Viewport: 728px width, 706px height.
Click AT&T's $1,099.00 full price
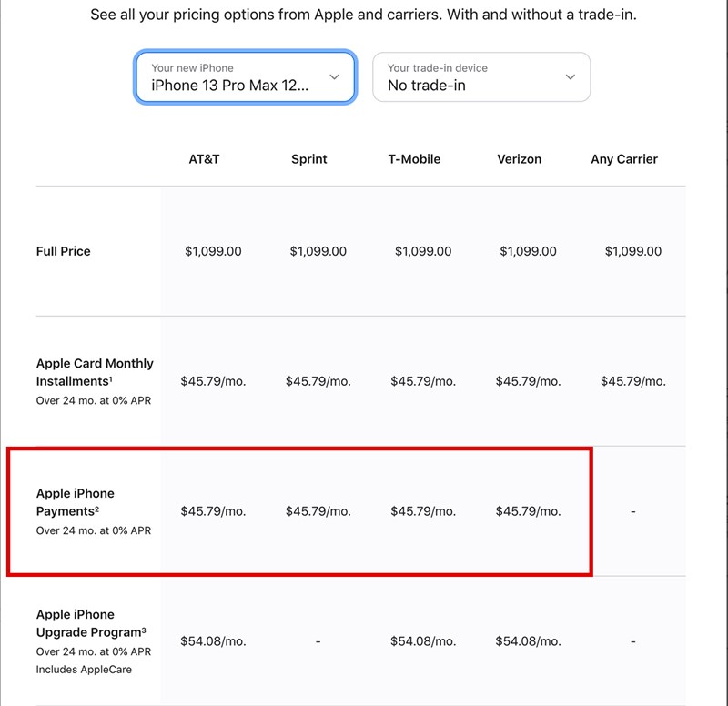213,251
